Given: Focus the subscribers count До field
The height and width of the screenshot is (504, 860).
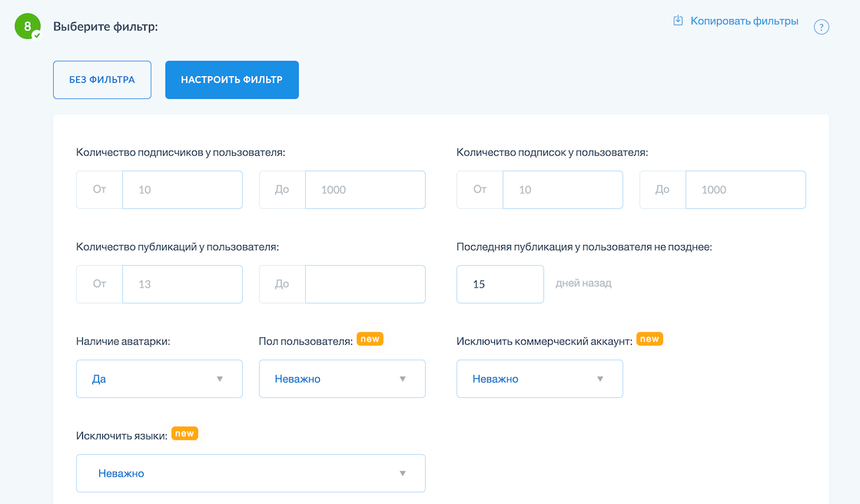Looking at the screenshot, I should (x=365, y=190).
